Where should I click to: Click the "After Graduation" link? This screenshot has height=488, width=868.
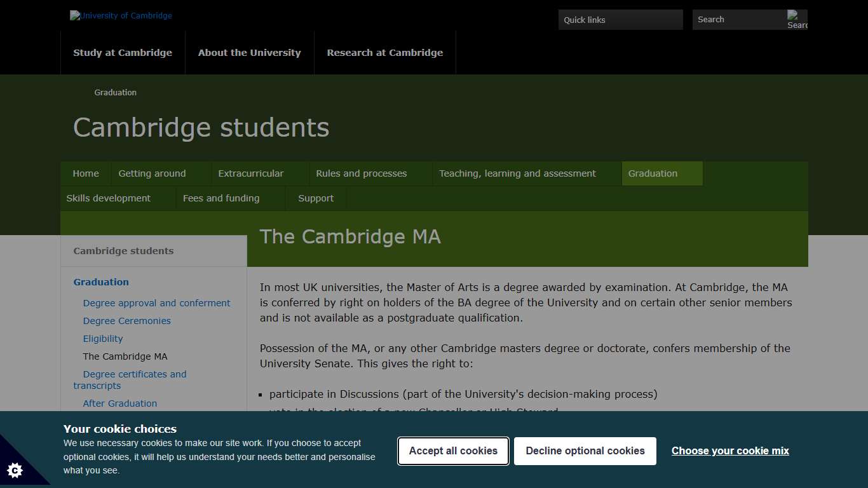point(119,403)
